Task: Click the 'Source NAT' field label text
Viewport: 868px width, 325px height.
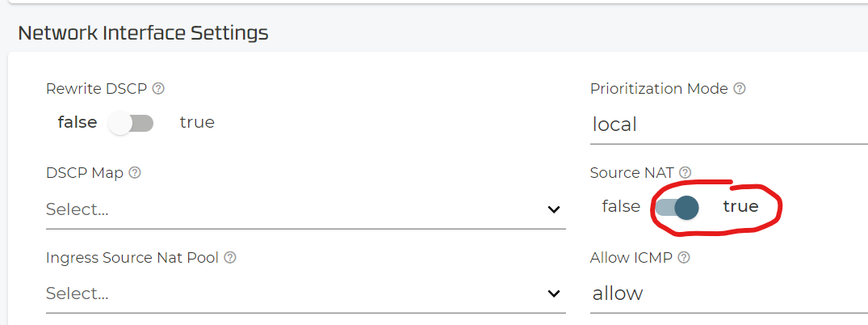Action: tap(632, 173)
